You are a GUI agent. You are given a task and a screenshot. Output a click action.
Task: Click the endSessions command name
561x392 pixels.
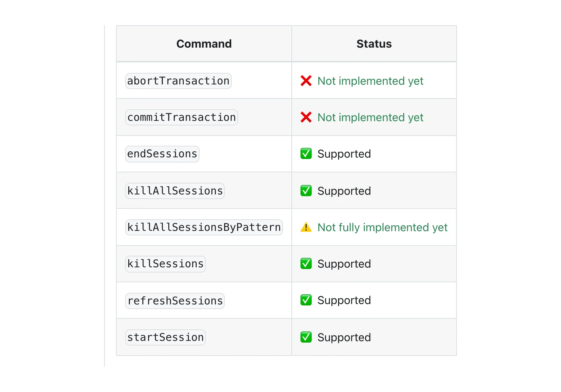(162, 154)
